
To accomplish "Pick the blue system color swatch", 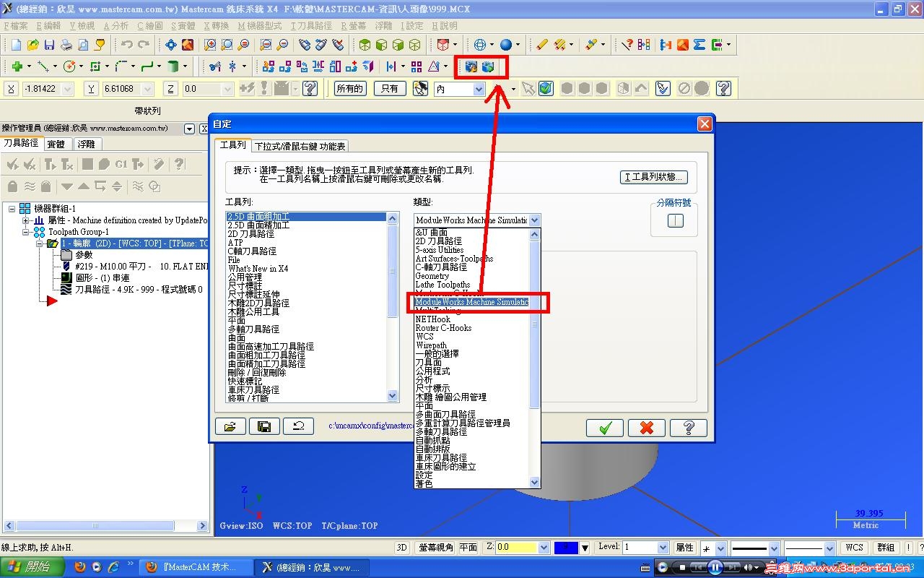I will pyautogui.click(x=566, y=548).
